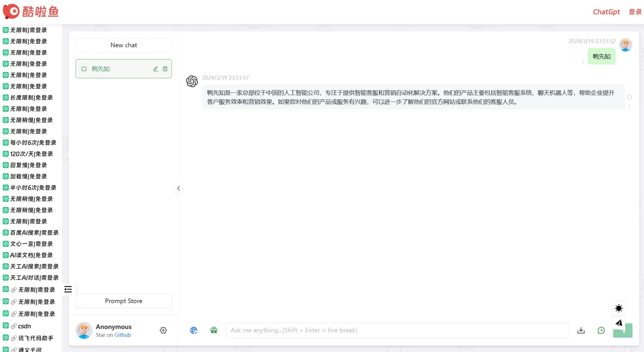Image resolution: width=644 pixels, height=352 pixels.
Task: Open the Github link under Anonymous
Action: coord(123,335)
